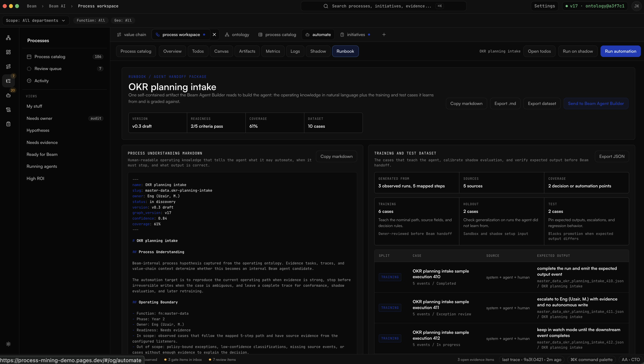Select sample execution 412 row

point(502,339)
